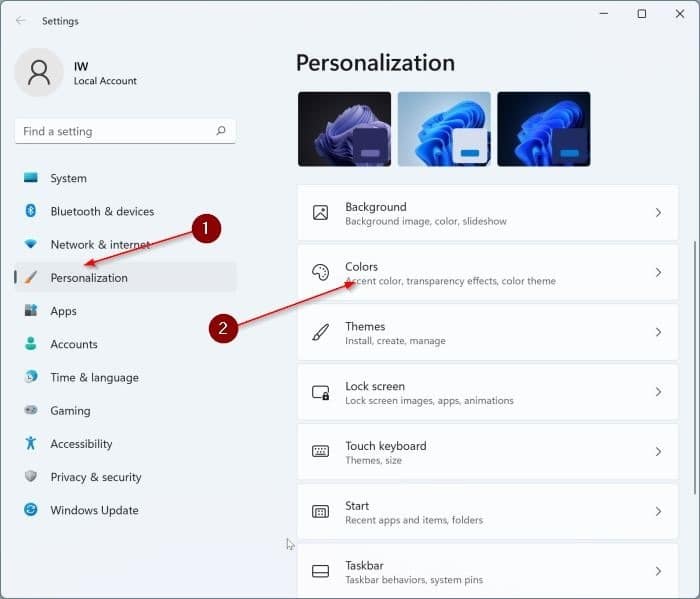
Task: Click the Personalization paintbrush icon in sidebar
Action: pos(31,277)
